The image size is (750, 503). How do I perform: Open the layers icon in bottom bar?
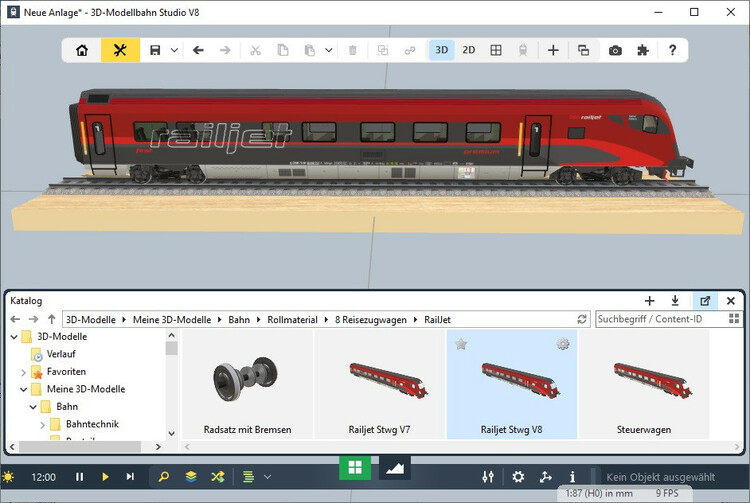191,477
